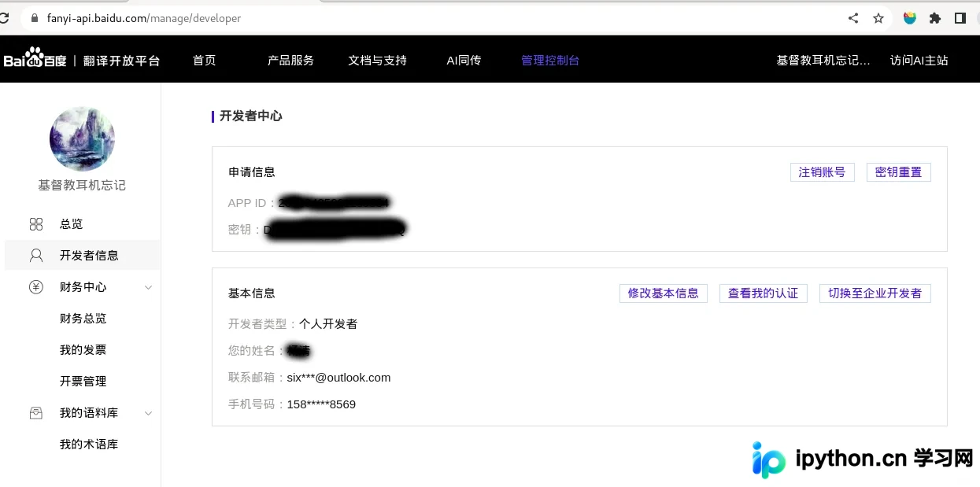
Task: Click the colorful shield extension icon
Action: 910,18
